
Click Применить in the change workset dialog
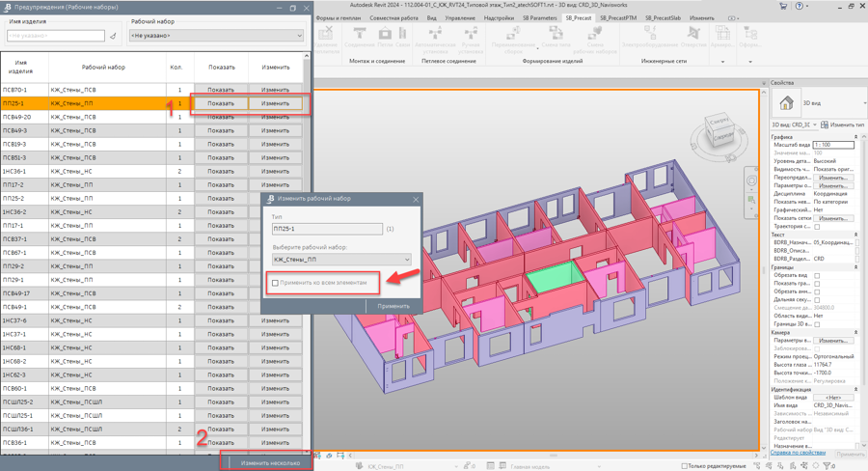click(x=393, y=306)
